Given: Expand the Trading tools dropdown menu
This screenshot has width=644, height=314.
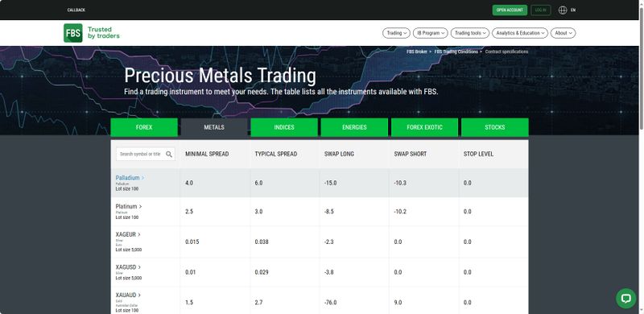Looking at the screenshot, I should point(470,33).
